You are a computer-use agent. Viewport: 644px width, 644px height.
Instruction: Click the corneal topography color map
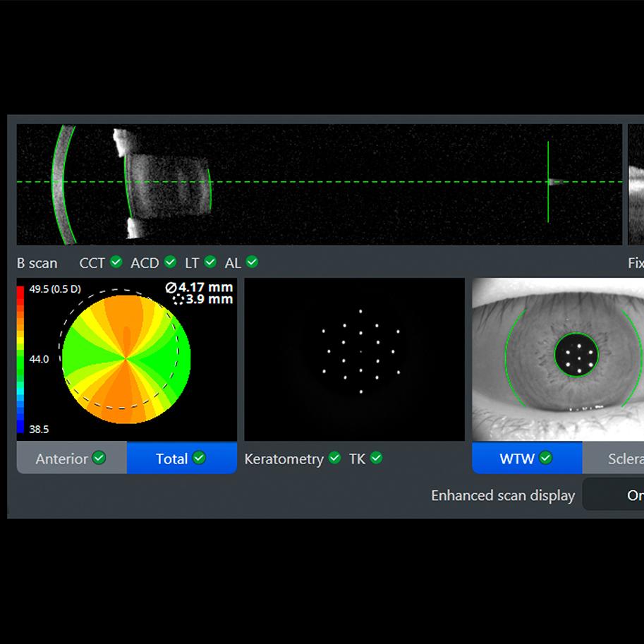126,358
